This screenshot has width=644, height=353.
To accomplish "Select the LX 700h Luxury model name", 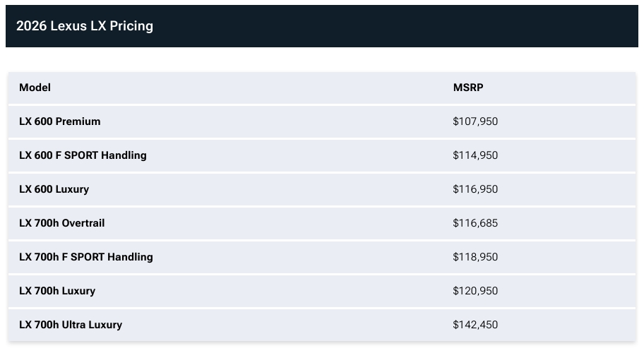I will 57,291.
